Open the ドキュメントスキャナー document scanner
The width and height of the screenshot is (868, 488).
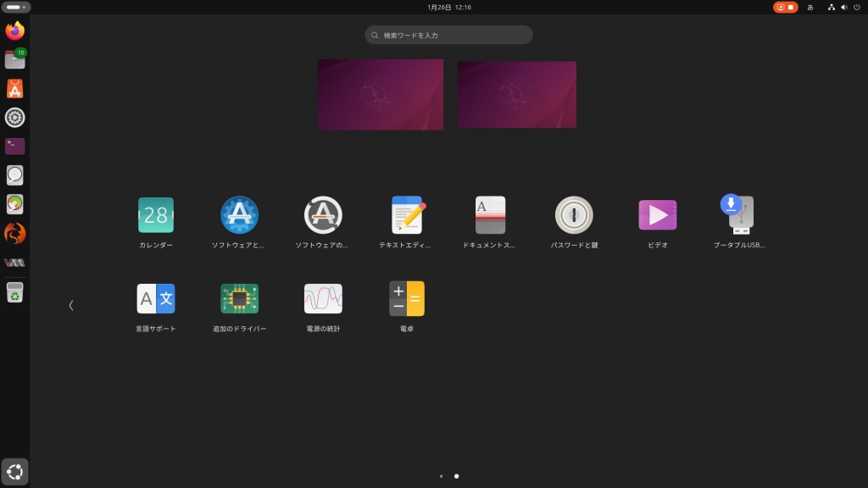click(490, 215)
